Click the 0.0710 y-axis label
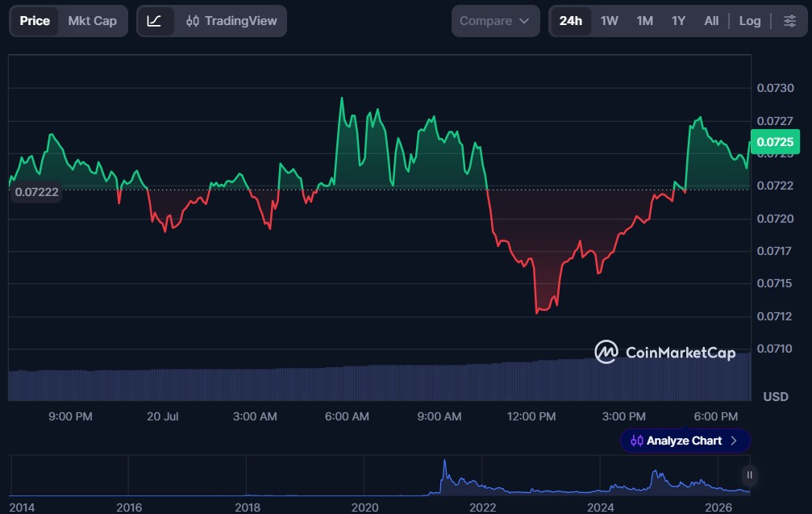The width and height of the screenshot is (812, 514). [774, 349]
